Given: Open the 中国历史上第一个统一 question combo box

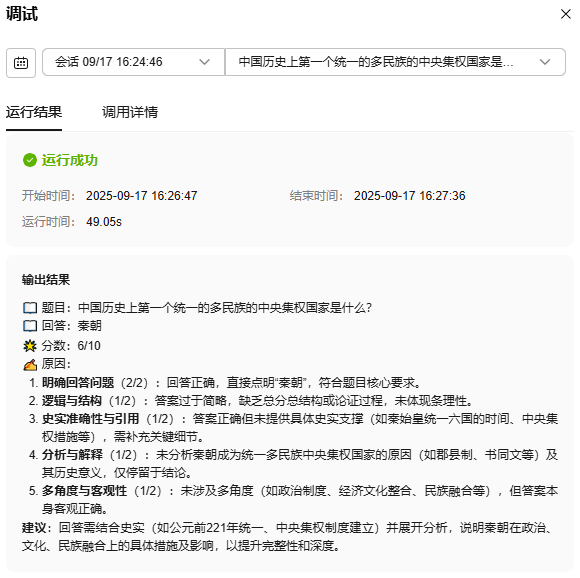Looking at the screenshot, I should [395, 62].
